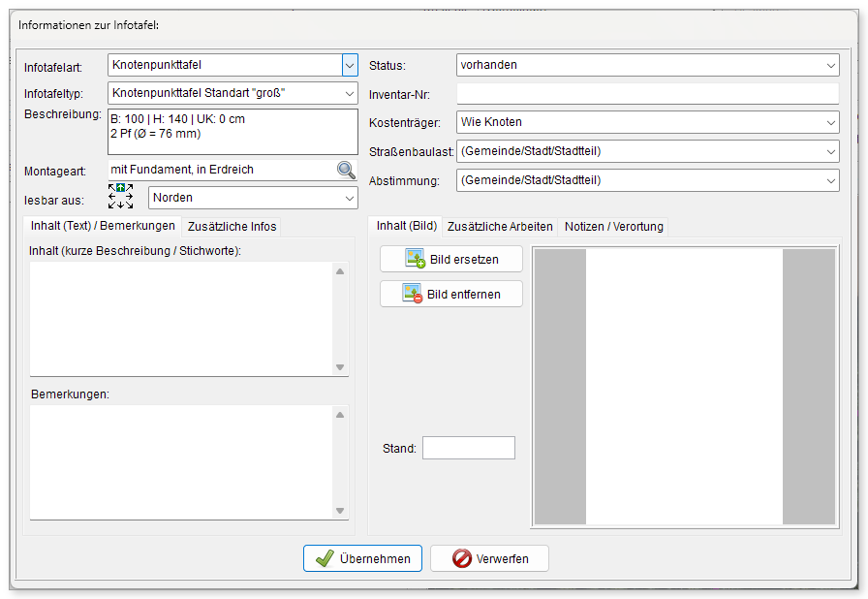Click the Beschreibung text box

point(232,132)
